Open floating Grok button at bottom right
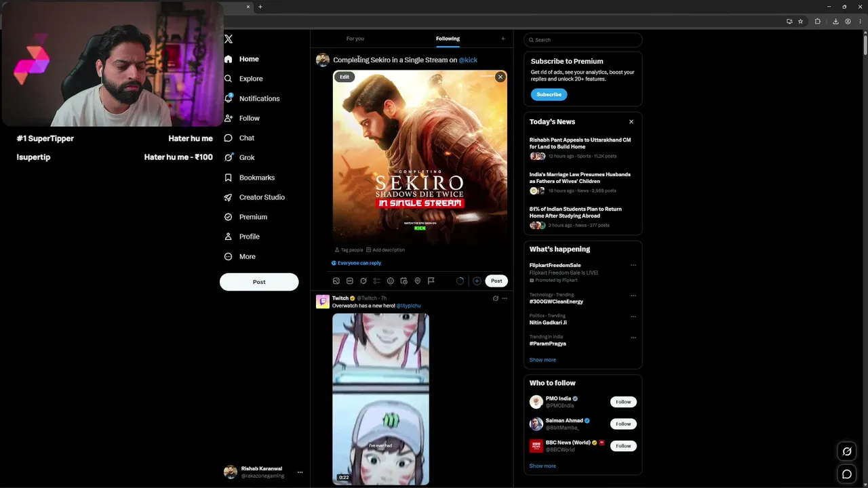The image size is (868, 488). pyautogui.click(x=847, y=451)
